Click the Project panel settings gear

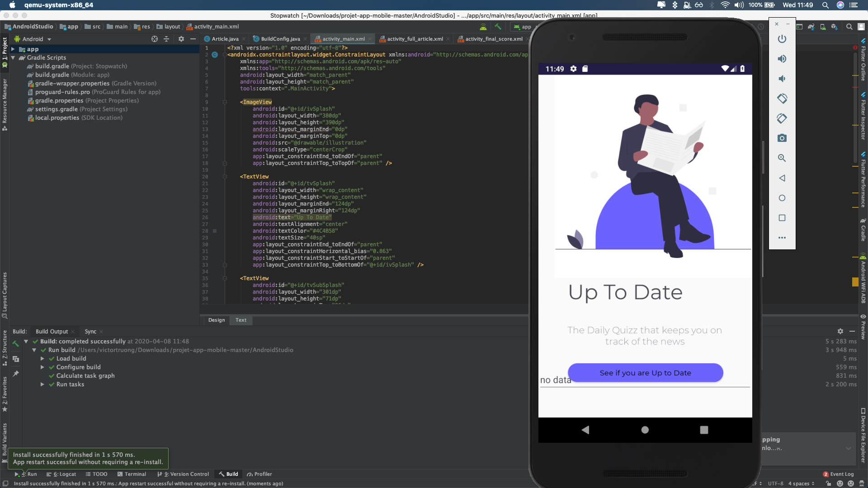(181, 39)
